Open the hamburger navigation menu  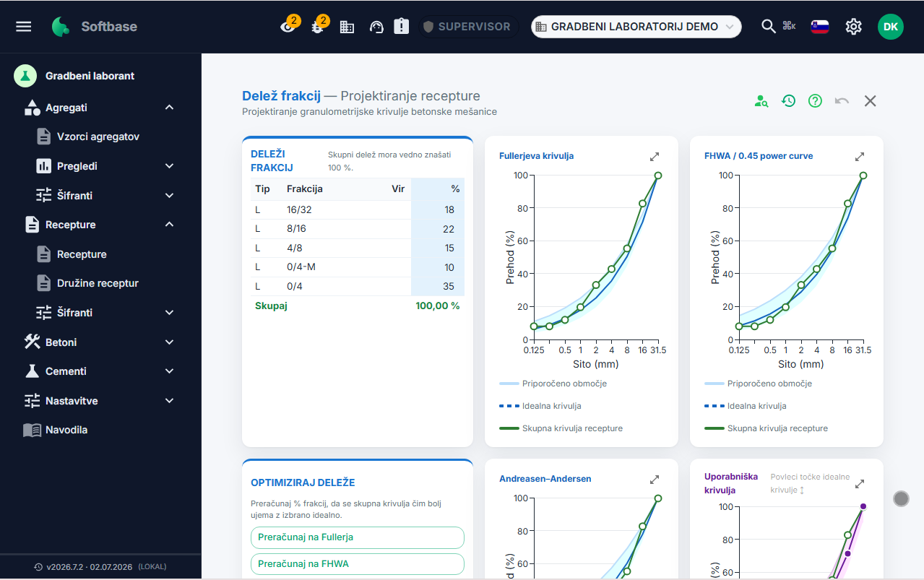tap(24, 27)
